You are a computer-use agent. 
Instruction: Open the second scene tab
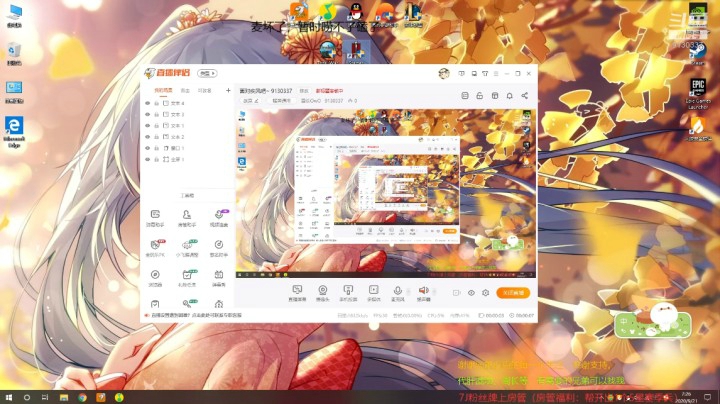185,90
